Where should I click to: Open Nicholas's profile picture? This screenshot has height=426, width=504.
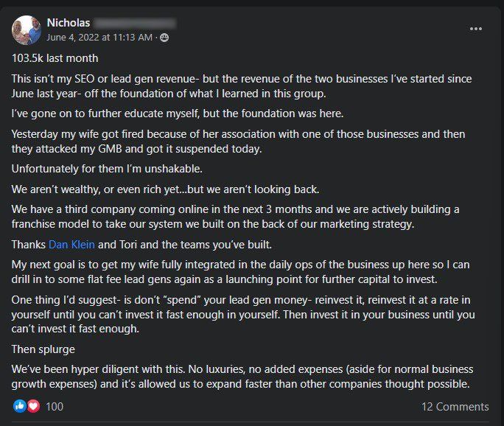pos(27,30)
